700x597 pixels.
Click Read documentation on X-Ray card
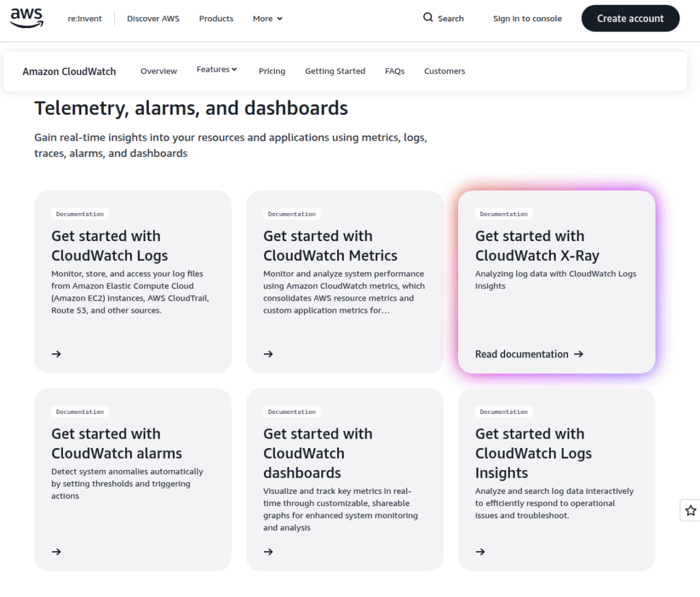click(528, 354)
